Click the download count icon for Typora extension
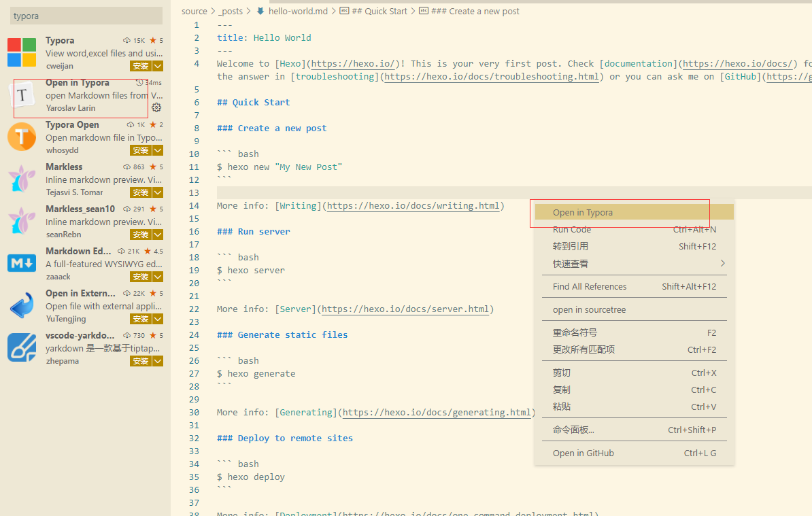This screenshot has height=516, width=812. [x=127, y=40]
